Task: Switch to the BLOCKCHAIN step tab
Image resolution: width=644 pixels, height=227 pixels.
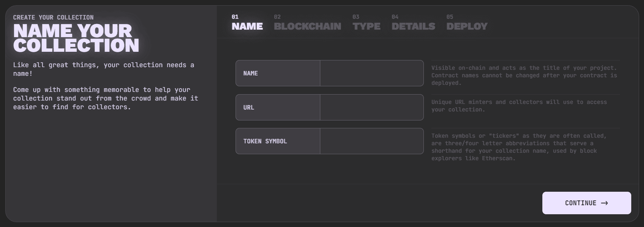Action: point(308,26)
